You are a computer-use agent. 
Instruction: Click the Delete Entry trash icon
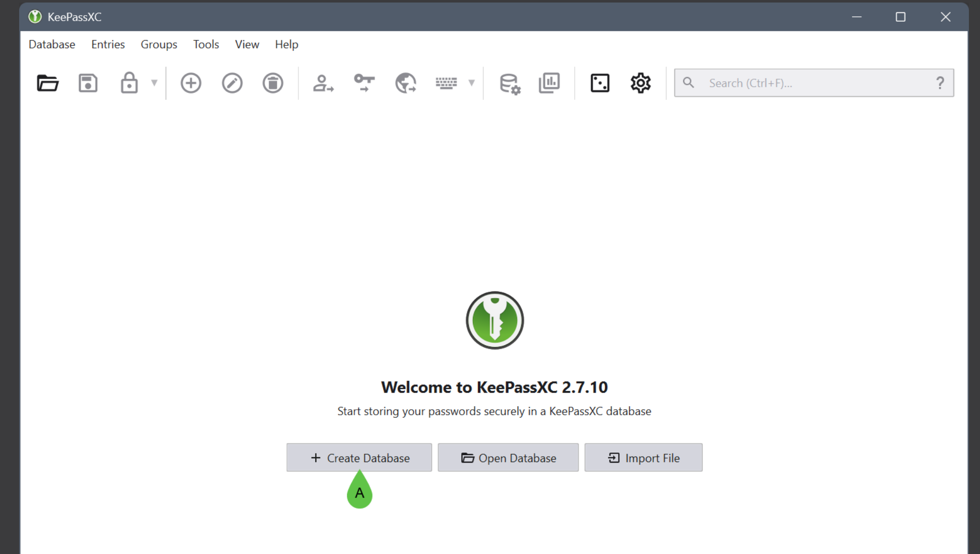click(273, 83)
